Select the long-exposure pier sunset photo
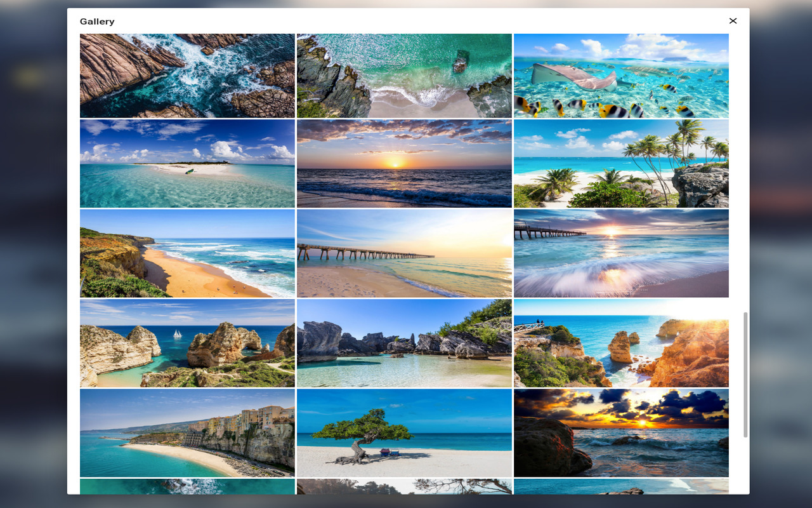This screenshot has width=812, height=508. click(620, 253)
